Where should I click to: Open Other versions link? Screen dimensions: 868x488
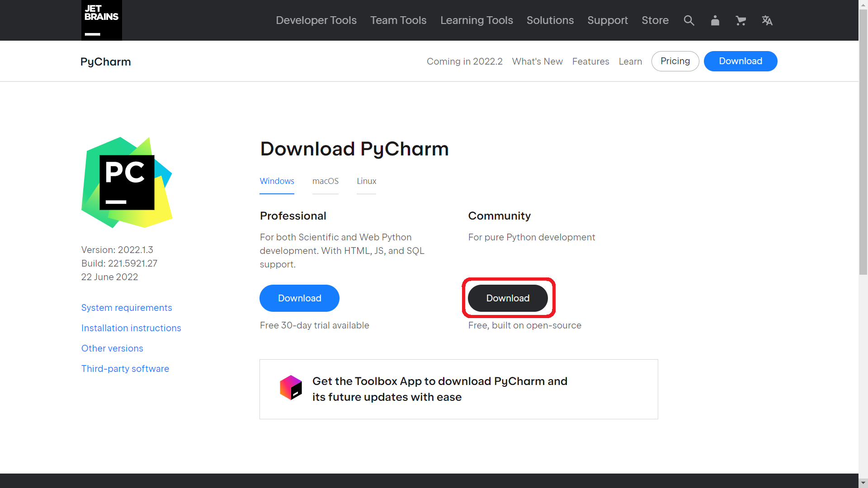tap(112, 348)
